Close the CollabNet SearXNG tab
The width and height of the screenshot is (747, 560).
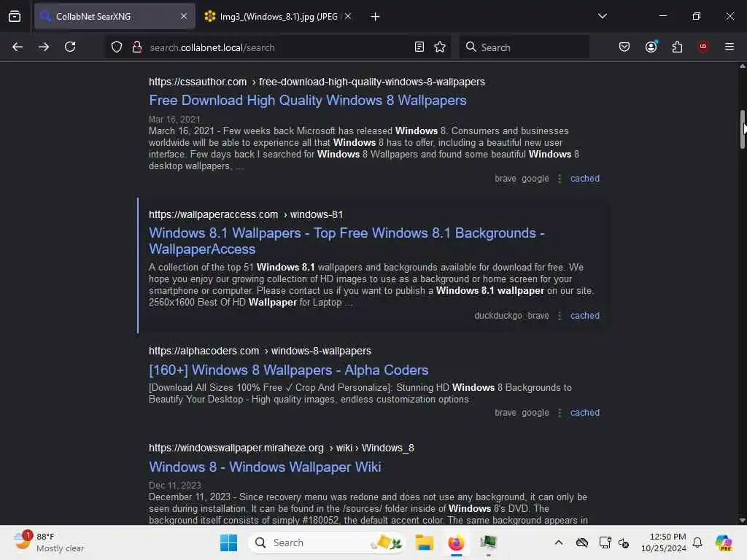(184, 16)
